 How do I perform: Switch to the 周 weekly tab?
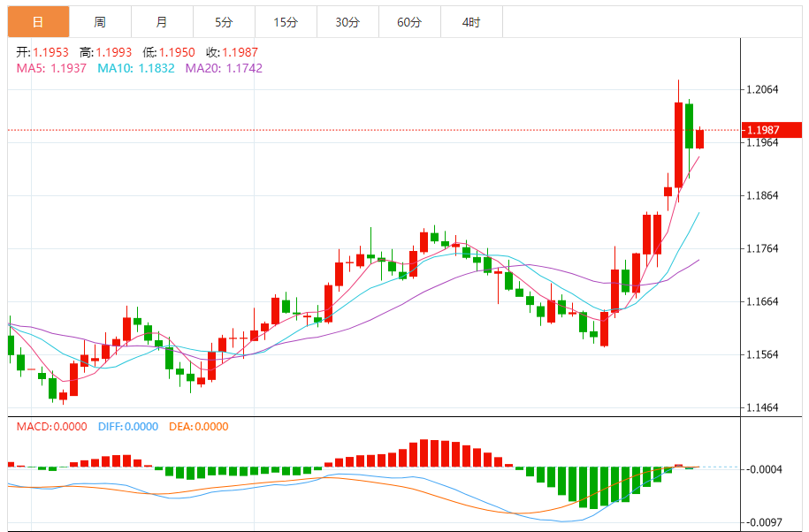(100, 22)
